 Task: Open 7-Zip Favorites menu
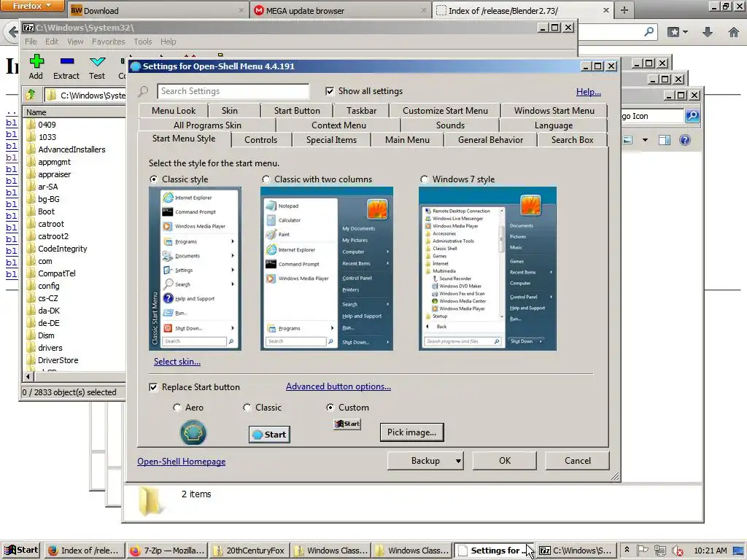click(x=108, y=42)
